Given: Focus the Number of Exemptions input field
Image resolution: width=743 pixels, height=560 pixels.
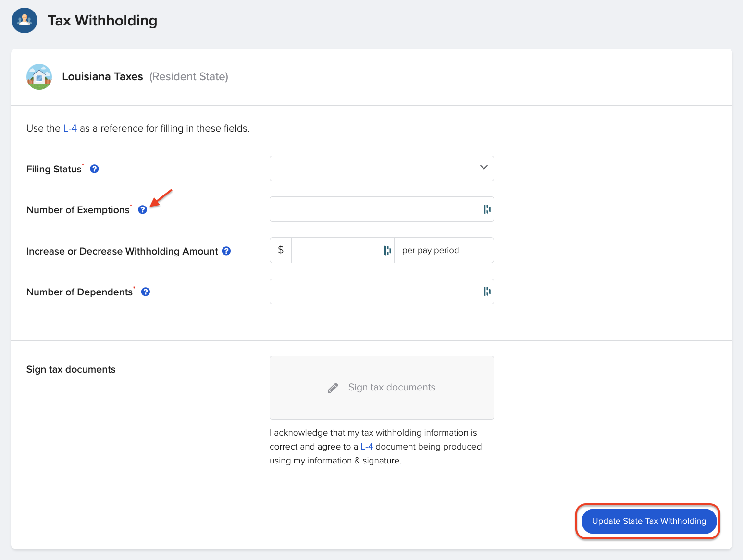Looking at the screenshot, I should tap(375, 209).
